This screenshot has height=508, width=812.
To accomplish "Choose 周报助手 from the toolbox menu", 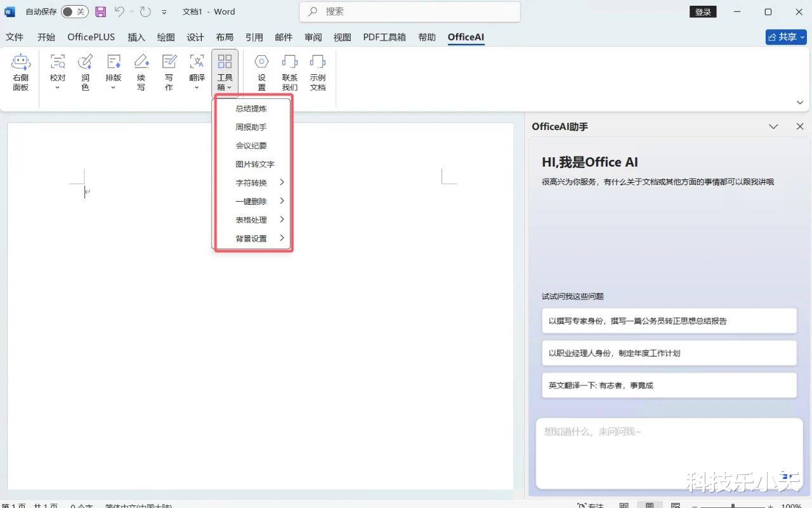I will [x=252, y=127].
